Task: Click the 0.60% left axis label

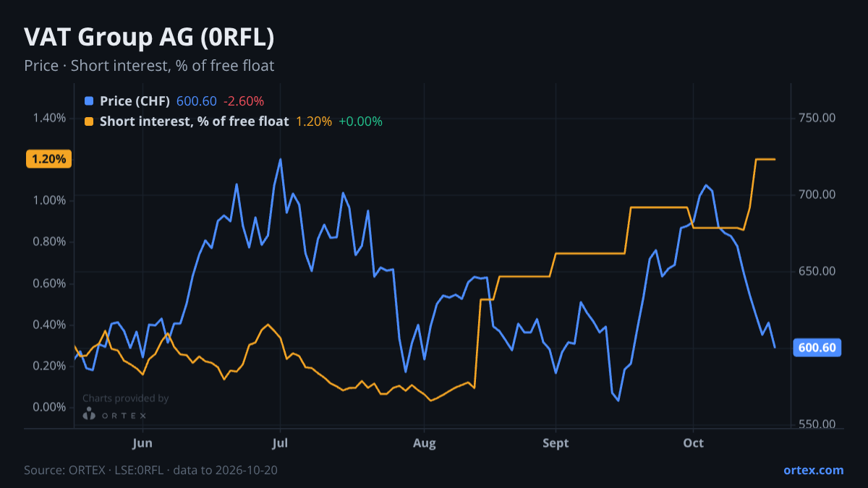Action: (50, 283)
